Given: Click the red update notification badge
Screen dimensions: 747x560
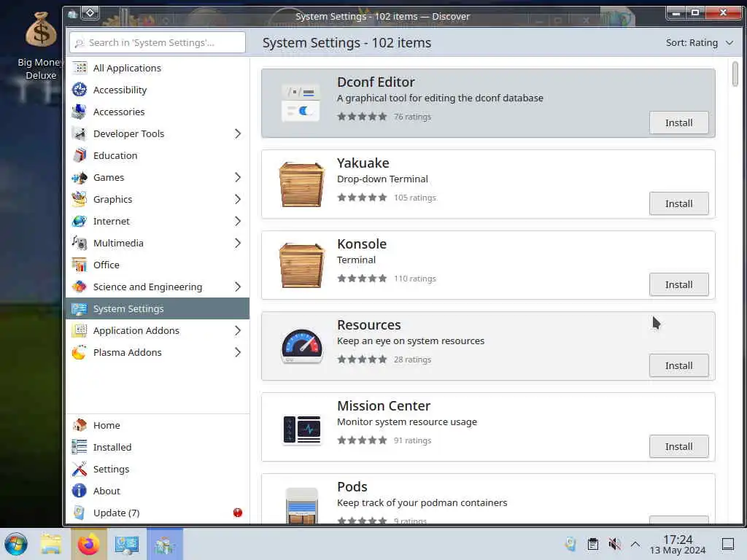Looking at the screenshot, I should click(x=238, y=513).
